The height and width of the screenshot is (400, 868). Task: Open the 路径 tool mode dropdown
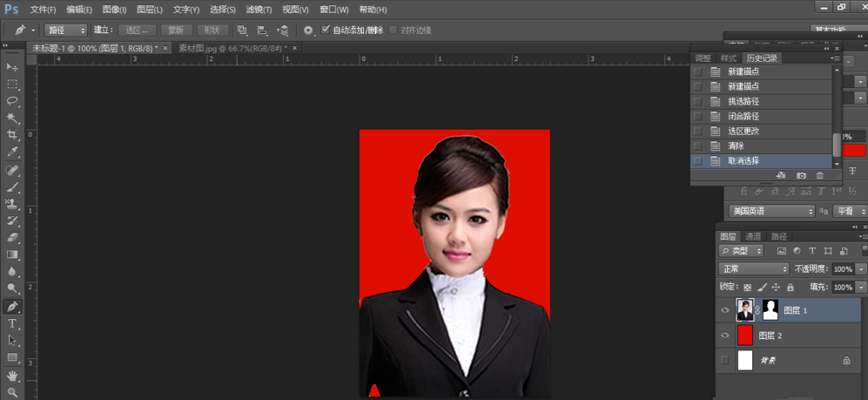pyautogui.click(x=64, y=31)
